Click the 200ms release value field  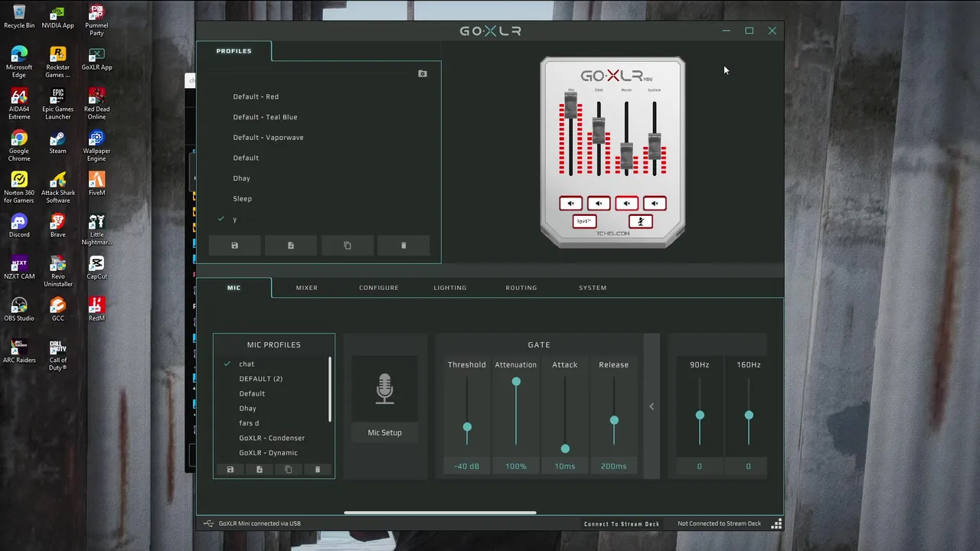pyautogui.click(x=614, y=466)
